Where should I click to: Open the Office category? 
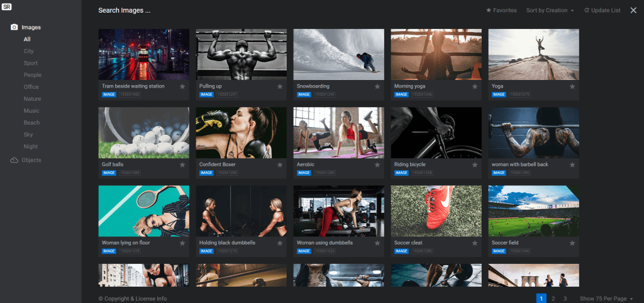(x=31, y=87)
